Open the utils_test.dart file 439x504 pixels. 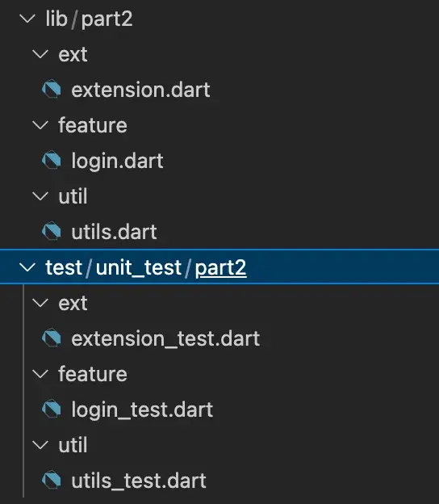coord(139,481)
